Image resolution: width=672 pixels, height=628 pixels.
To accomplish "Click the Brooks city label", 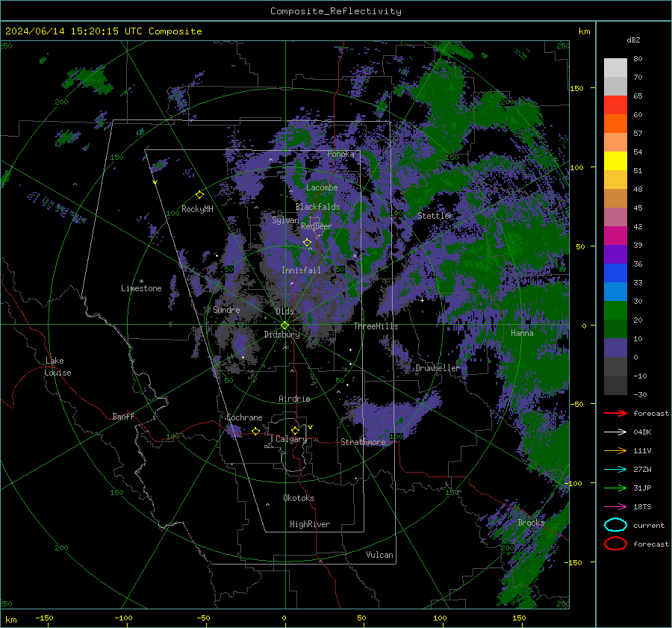I will click(531, 523).
